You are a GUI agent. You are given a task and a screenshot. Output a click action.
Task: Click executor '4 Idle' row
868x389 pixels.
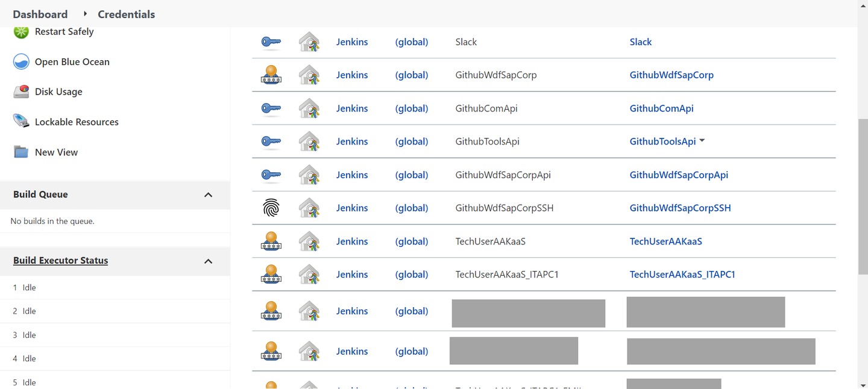click(x=115, y=358)
